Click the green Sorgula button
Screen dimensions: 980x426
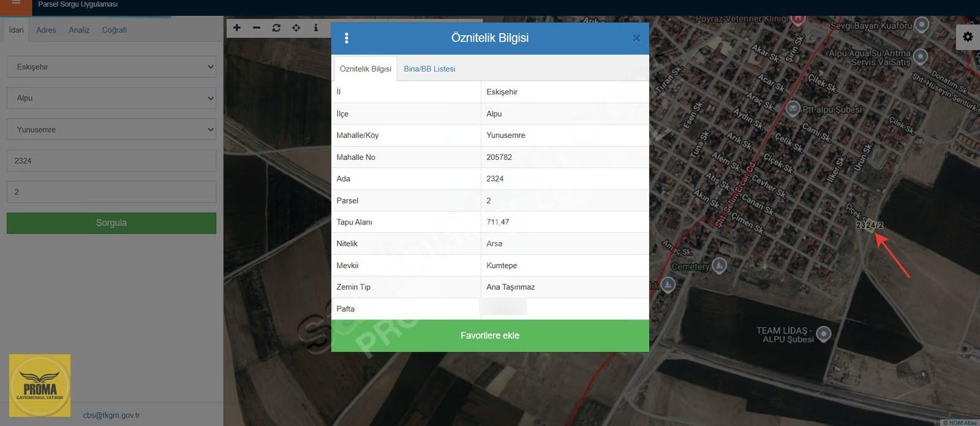point(111,223)
